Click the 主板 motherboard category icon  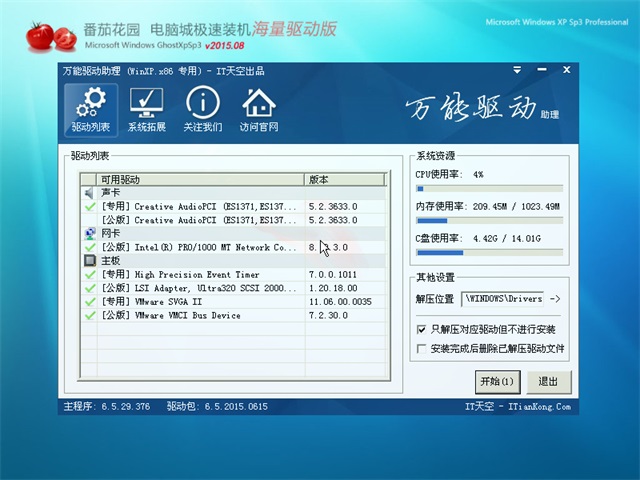(x=90, y=260)
